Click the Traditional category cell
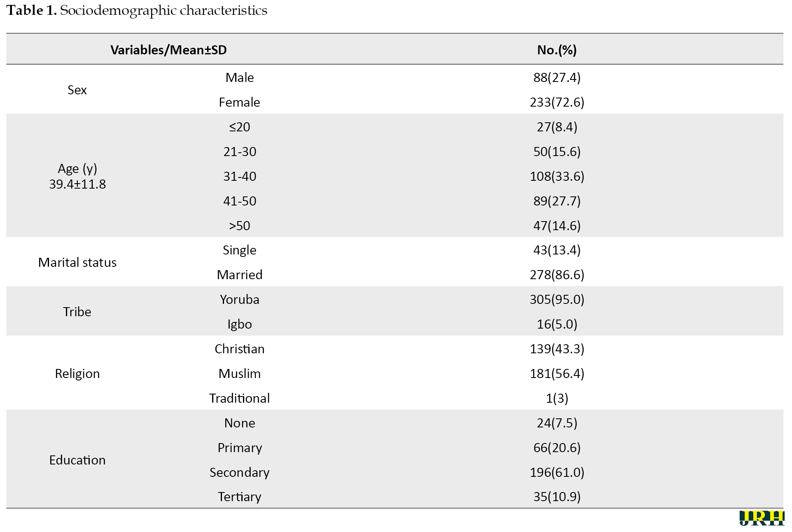 click(x=240, y=398)
